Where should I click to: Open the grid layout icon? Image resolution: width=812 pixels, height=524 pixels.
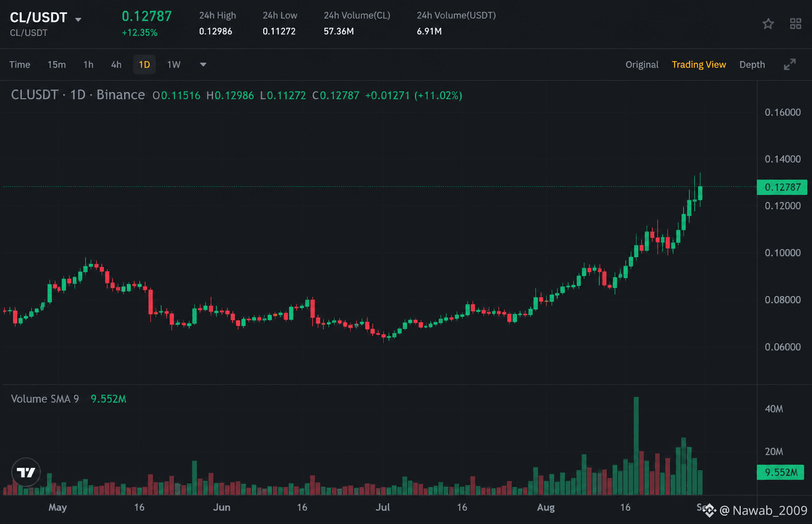click(795, 23)
